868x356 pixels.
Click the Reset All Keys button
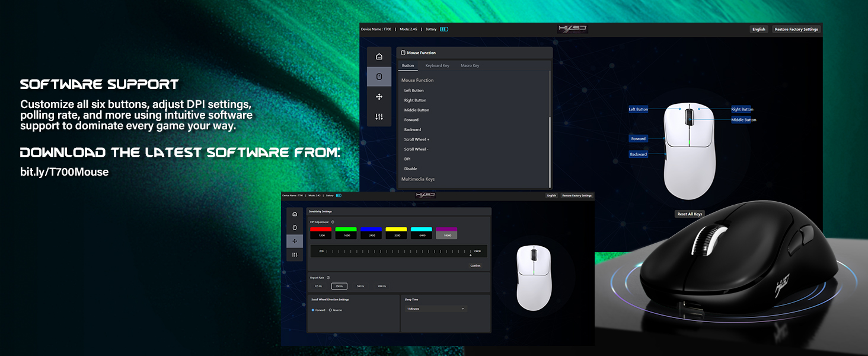click(x=690, y=214)
